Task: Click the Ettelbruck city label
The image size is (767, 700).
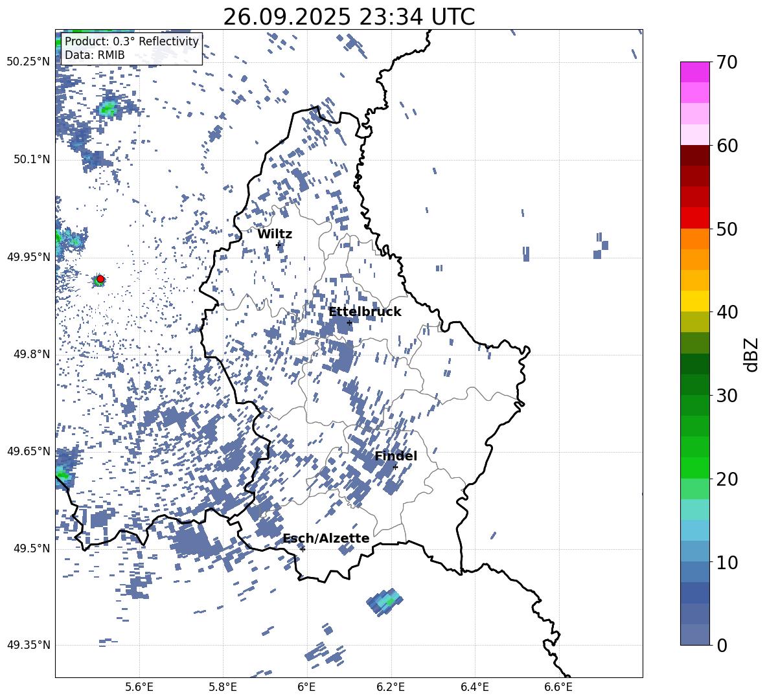Action: coord(365,312)
